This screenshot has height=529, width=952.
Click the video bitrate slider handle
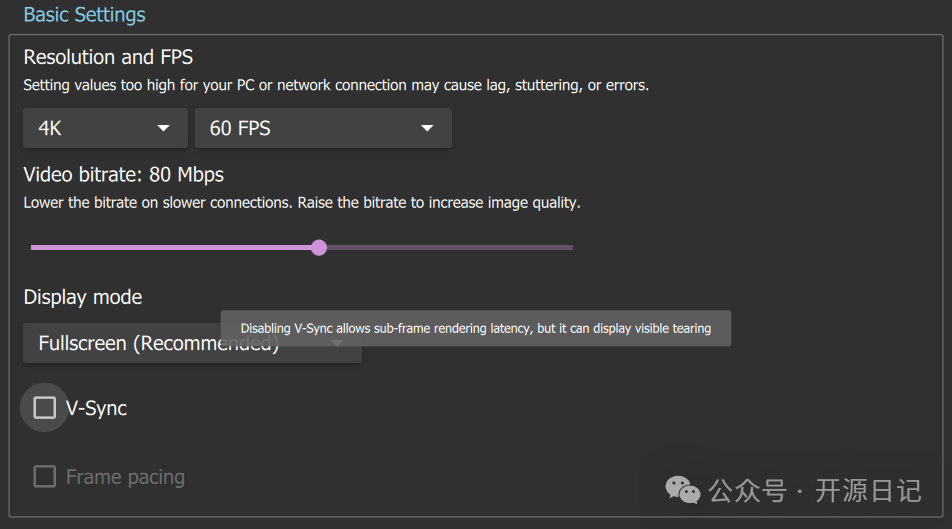319,247
